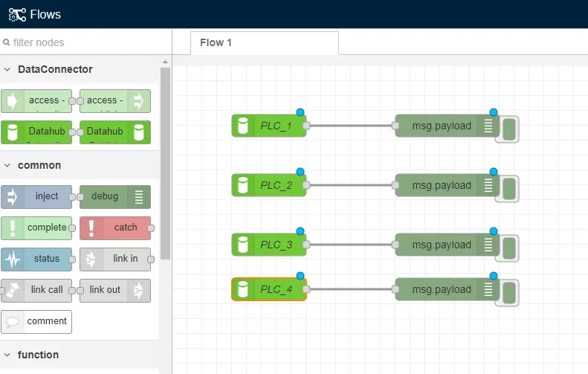Click the palette scroll up arrow
This screenshot has width=588, height=374.
click(165, 62)
